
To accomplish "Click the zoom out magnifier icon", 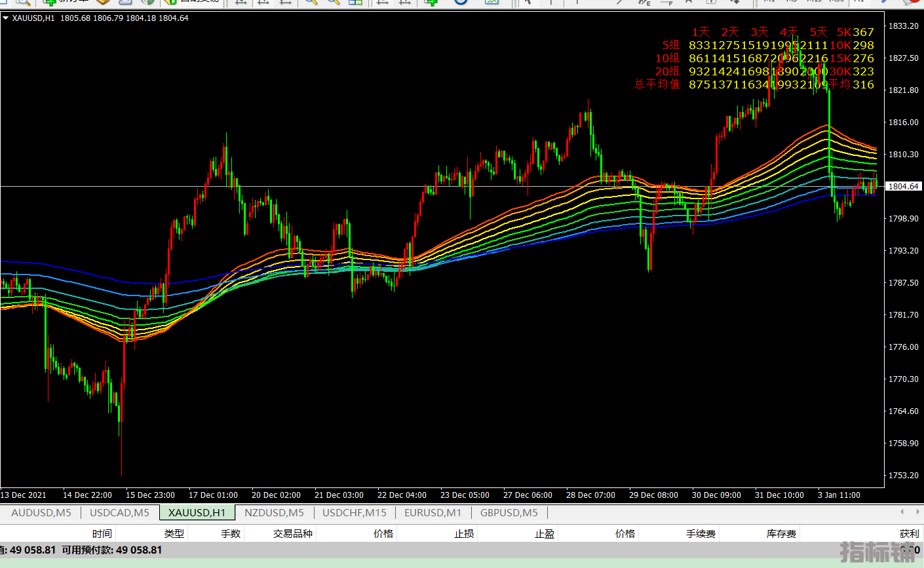I will (334, 2).
